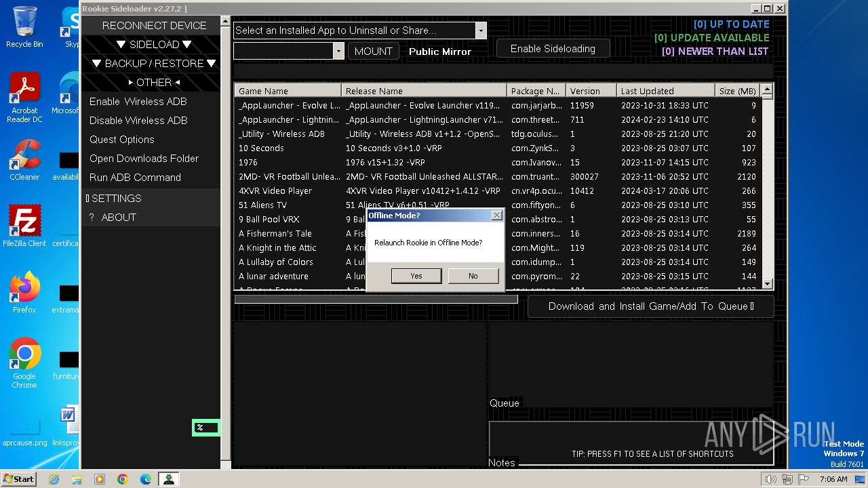The image size is (868, 488).
Task: Click the system clock showing 7:06 AM
Action: click(833, 479)
